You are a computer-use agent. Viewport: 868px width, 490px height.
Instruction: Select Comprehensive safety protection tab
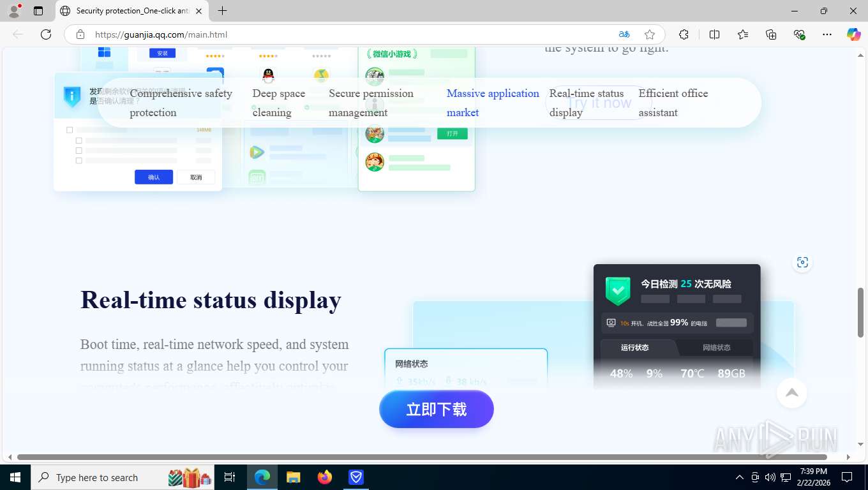tap(181, 103)
